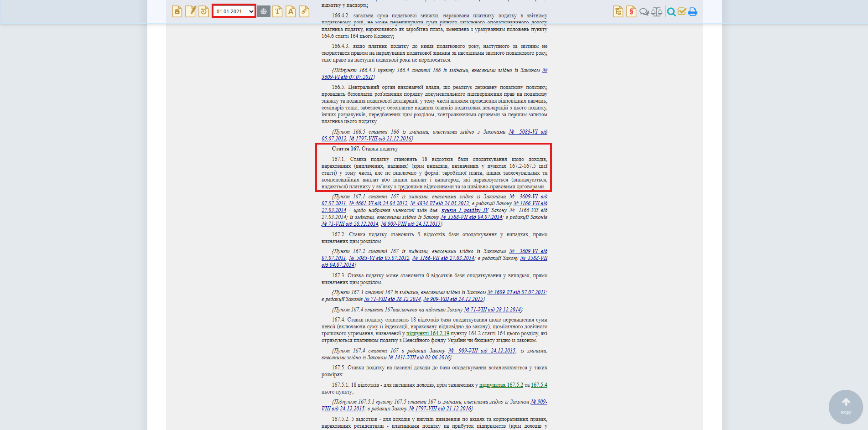The image size is (868, 430).
Task: Open link № 4834-VI від 24.05.2012
Action: click(439, 203)
